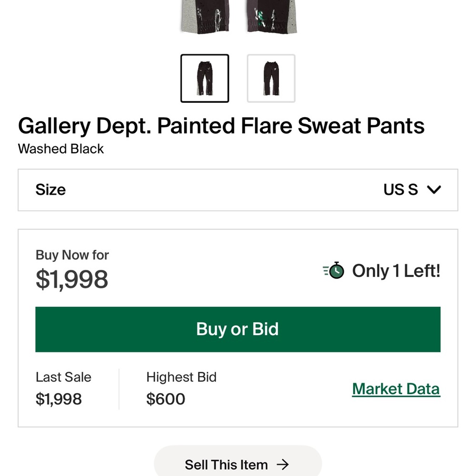Viewport: 476px width, 476px height.
Task: Click the arrow icon inside Sell This Item
Action: [x=283, y=465]
